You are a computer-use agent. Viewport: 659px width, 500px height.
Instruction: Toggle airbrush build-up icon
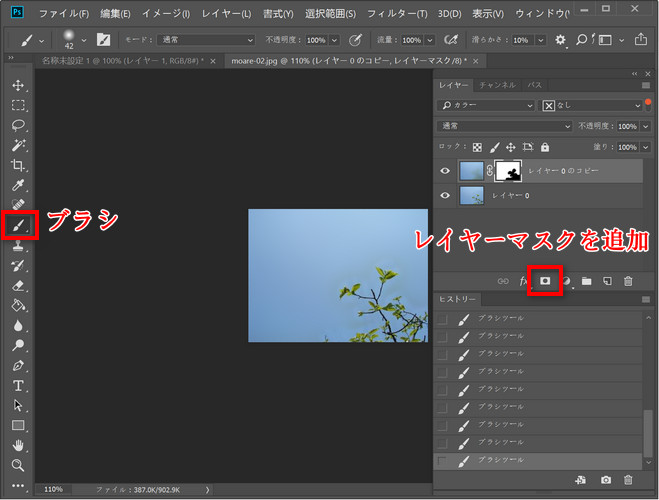pos(451,40)
